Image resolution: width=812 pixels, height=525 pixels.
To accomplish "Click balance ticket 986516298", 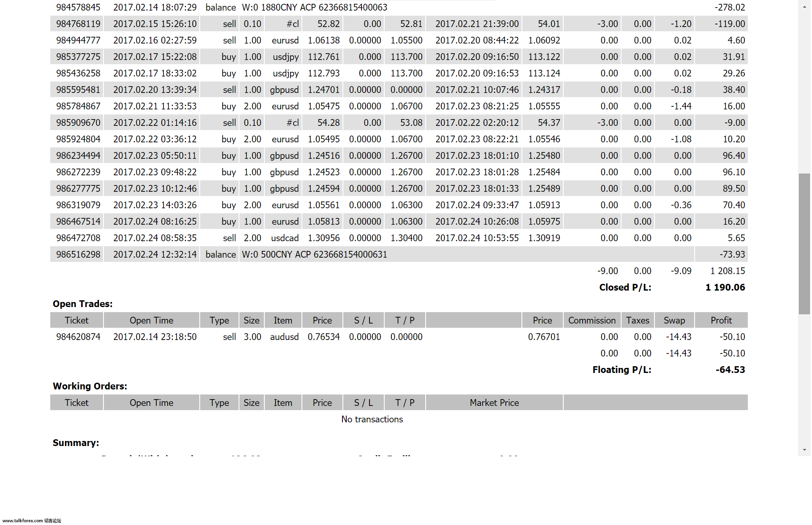I will pyautogui.click(x=78, y=255).
